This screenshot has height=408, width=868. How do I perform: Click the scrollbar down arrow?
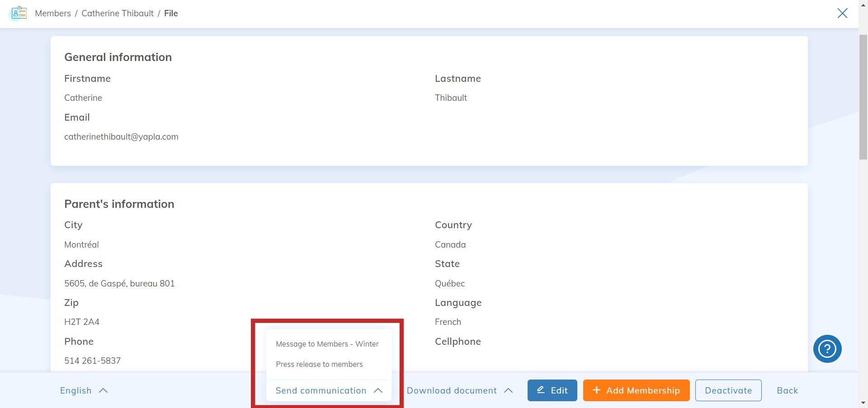863,403
